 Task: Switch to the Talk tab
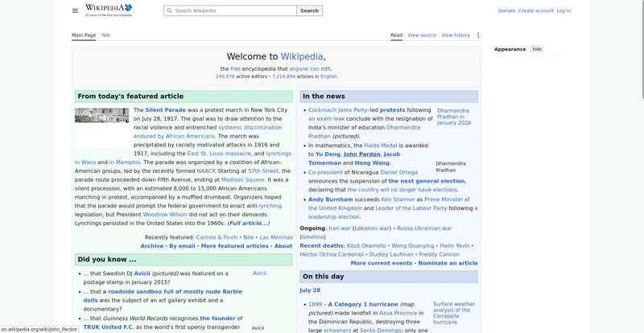click(105, 35)
